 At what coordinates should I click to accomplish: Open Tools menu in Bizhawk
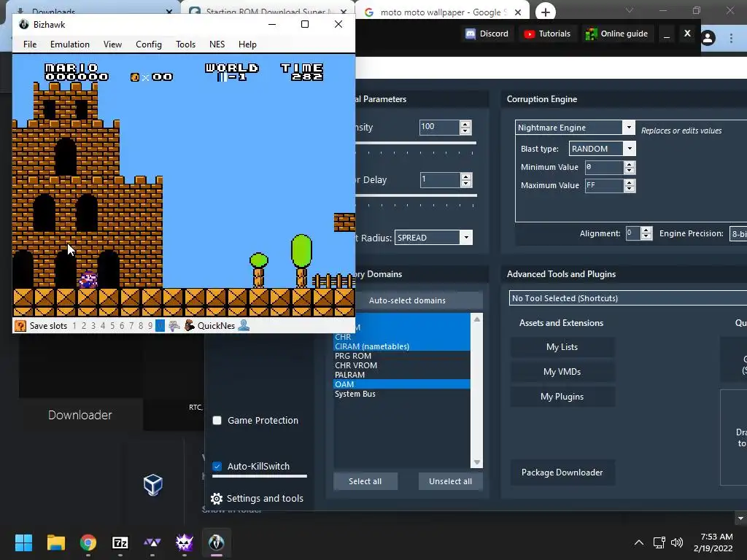(185, 44)
